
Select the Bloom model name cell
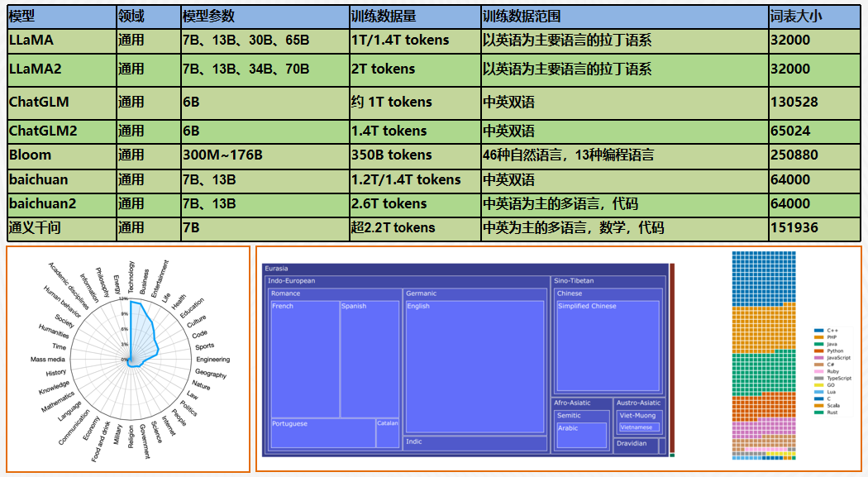click(61, 155)
